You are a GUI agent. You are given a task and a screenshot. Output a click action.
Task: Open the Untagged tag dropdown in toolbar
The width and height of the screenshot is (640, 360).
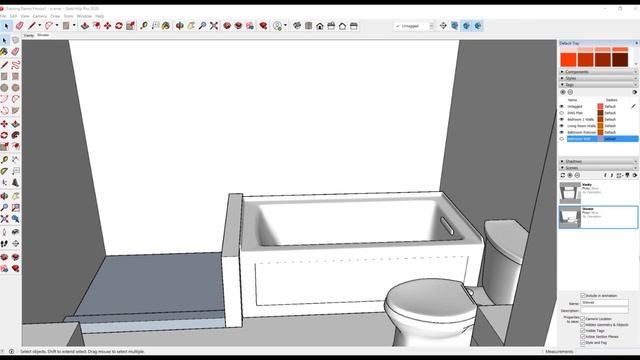pos(414,26)
